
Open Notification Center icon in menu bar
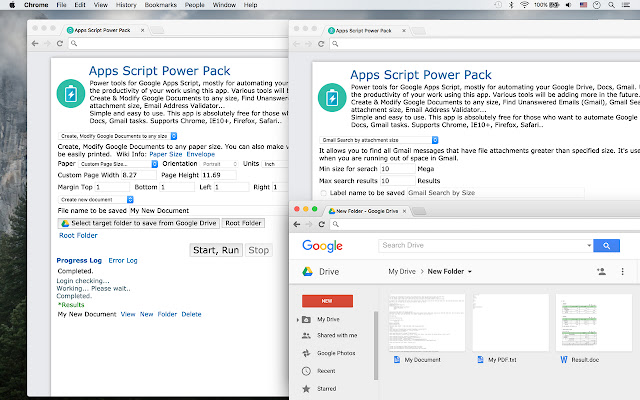click(626, 5)
